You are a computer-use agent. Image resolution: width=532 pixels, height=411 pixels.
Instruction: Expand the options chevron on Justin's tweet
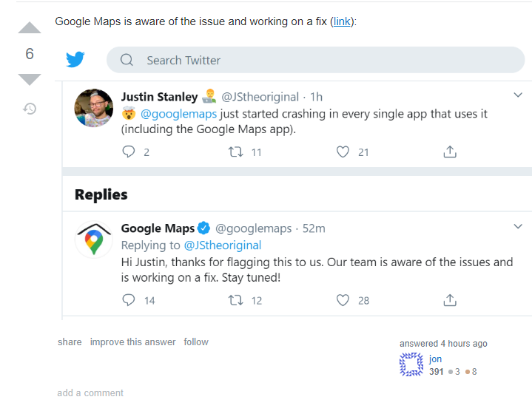click(518, 95)
